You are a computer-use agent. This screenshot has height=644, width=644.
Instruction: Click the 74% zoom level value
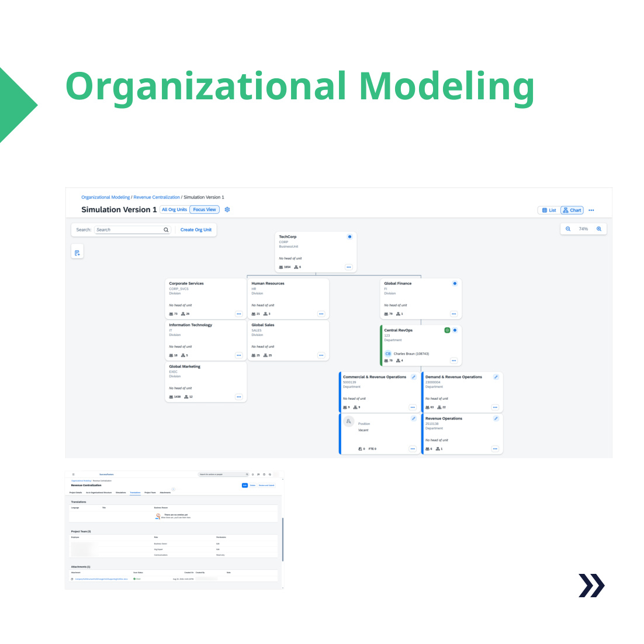(583, 228)
